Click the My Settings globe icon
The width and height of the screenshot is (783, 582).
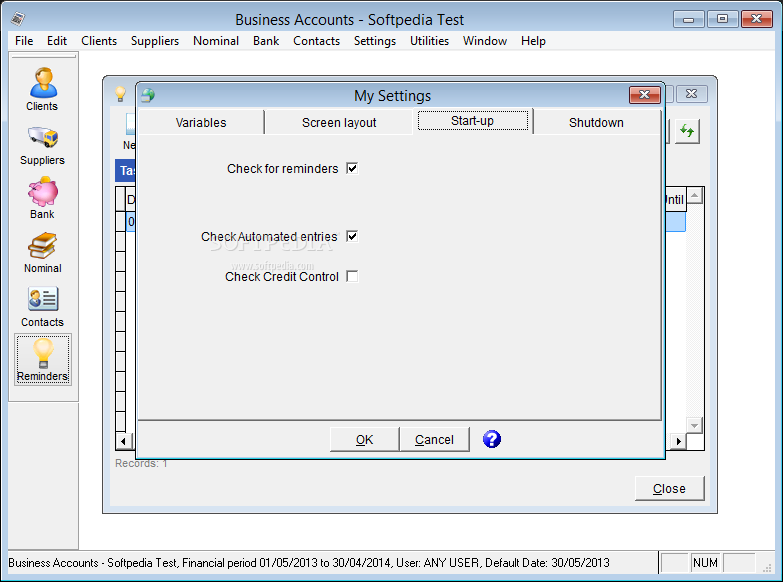click(148, 95)
